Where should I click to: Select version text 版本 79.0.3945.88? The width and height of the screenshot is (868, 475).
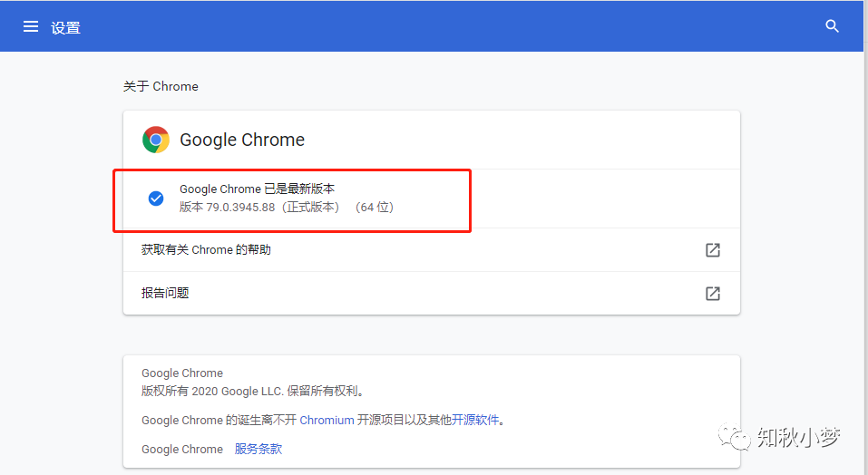pyautogui.click(x=227, y=208)
